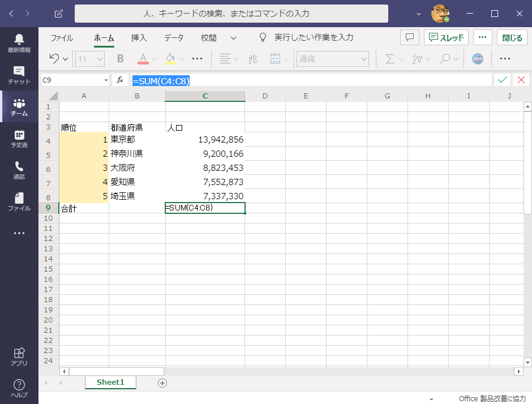Screen dimensions: 532x404
Task: Toggle bold formatting with the B button
Action: 120,59
